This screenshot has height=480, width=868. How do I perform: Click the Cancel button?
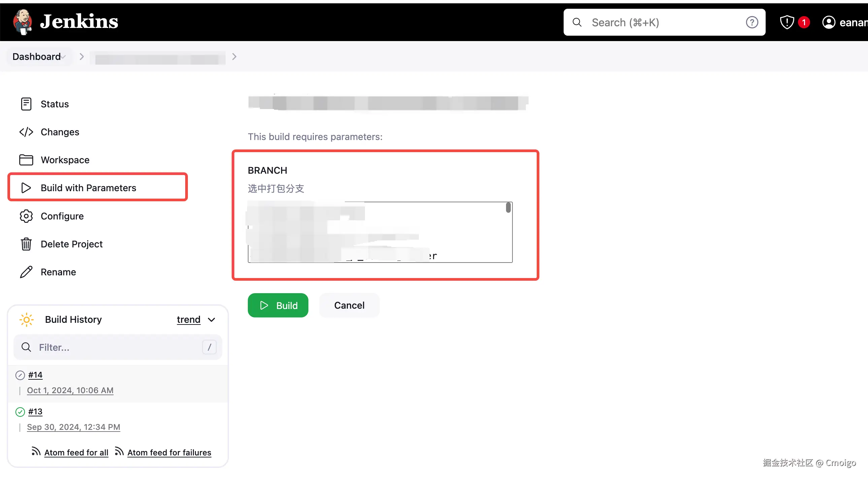click(x=349, y=305)
